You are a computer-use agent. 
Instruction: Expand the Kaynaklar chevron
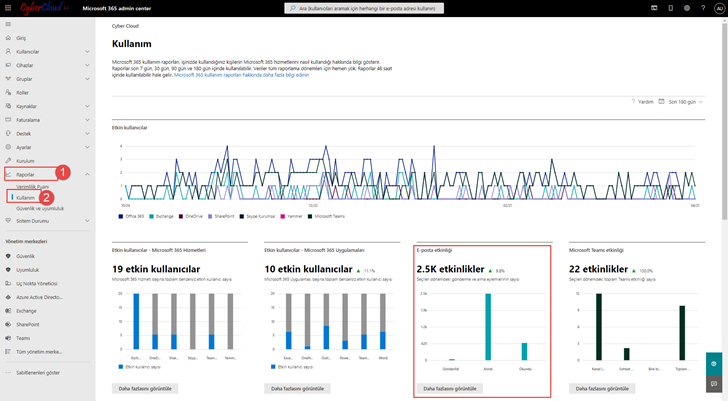(x=87, y=106)
